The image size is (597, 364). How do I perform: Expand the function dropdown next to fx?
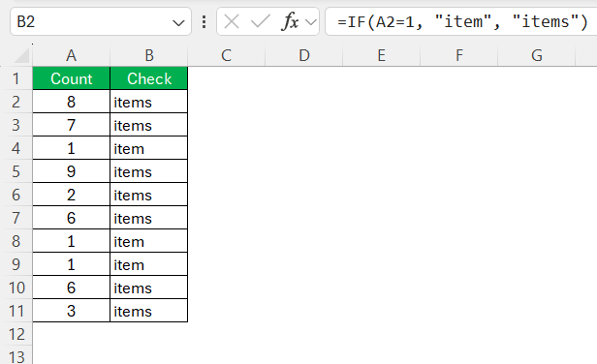pos(311,22)
